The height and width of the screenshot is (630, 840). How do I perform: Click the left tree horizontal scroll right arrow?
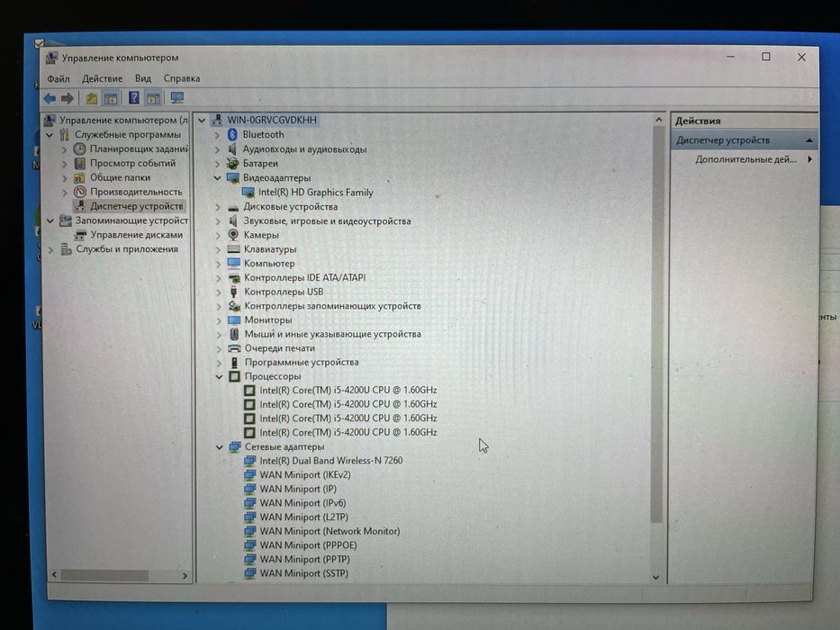pyautogui.click(x=185, y=576)
